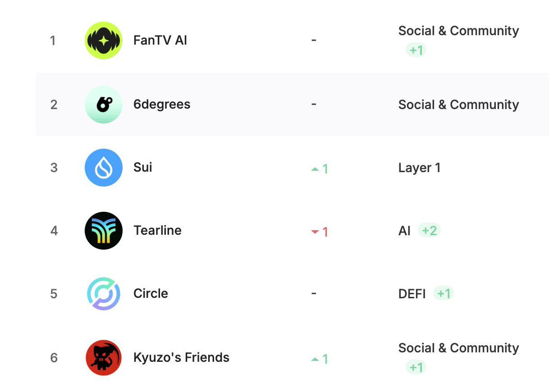Viewport: 549px width, 392px height.
Task: Select the rank 5 Circle row
Action: [292, 294]
